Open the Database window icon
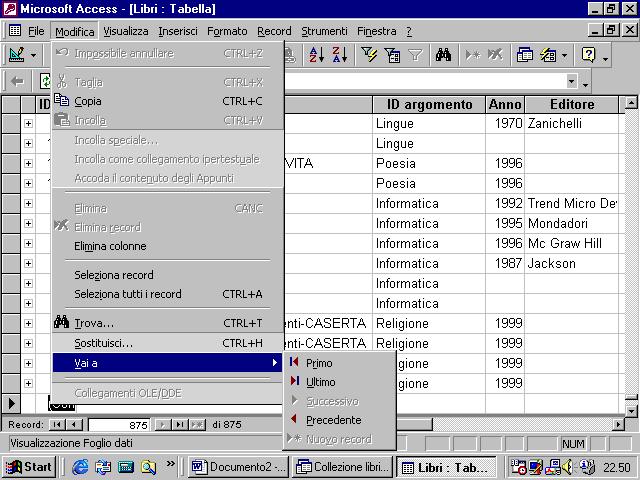The width and height of the screenshot is (640, 480). pyautogui.click(x=524, y=55)
